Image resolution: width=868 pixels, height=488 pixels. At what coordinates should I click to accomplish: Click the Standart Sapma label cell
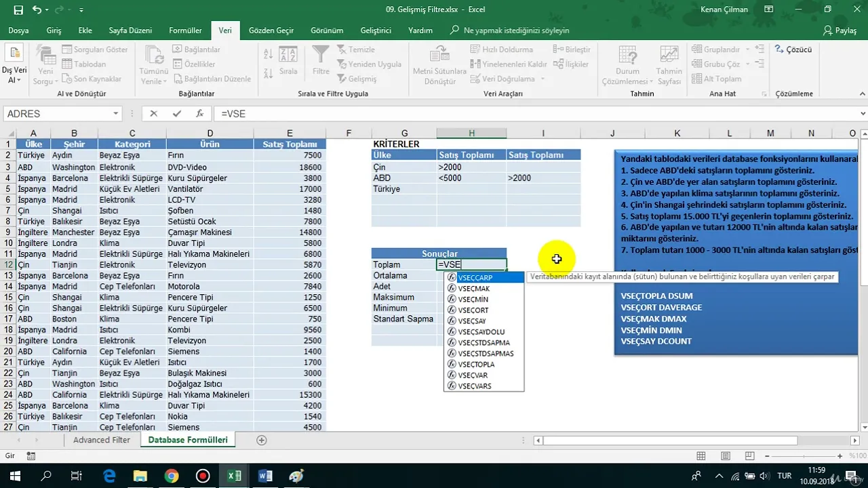[404, 319]
